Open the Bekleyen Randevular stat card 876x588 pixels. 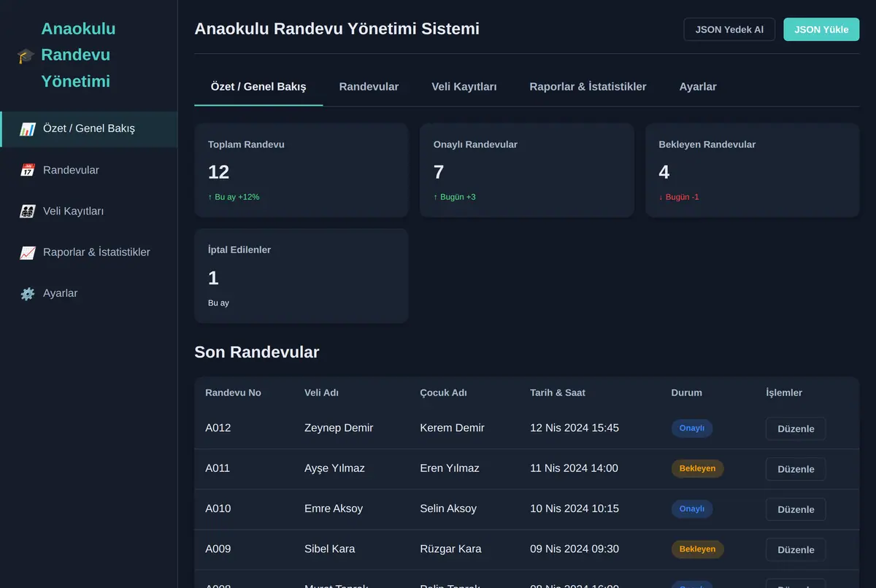point(752,170)
